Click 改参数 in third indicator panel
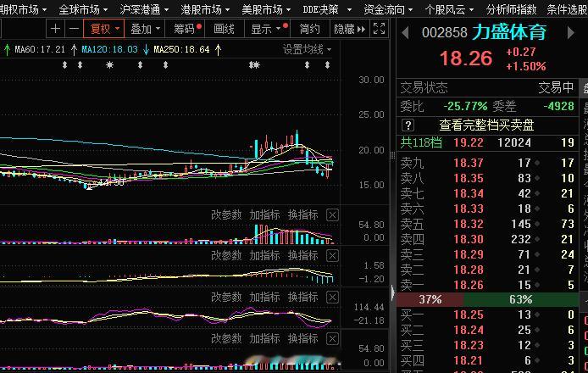This screenshot has height=373, width=588. (226, 298)
